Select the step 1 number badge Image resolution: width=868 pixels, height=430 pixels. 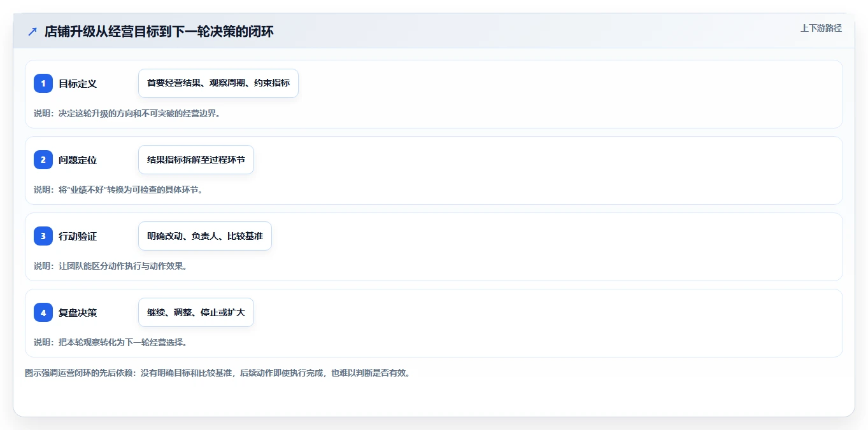(43, 83)
